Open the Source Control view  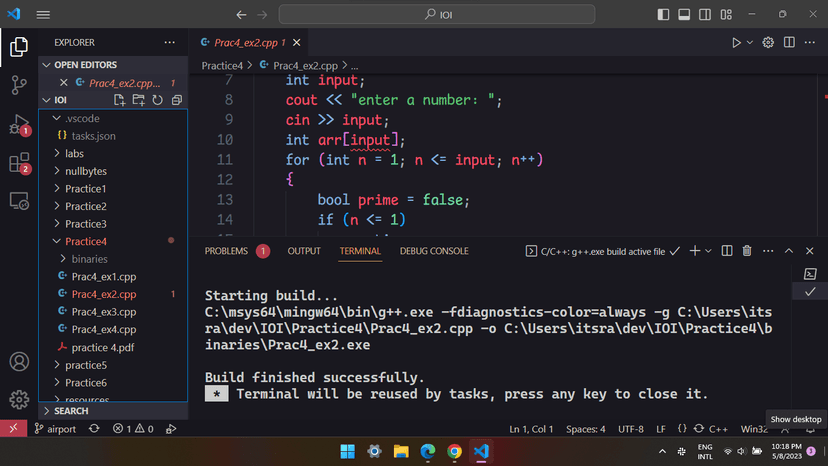(x=19, y=85)
